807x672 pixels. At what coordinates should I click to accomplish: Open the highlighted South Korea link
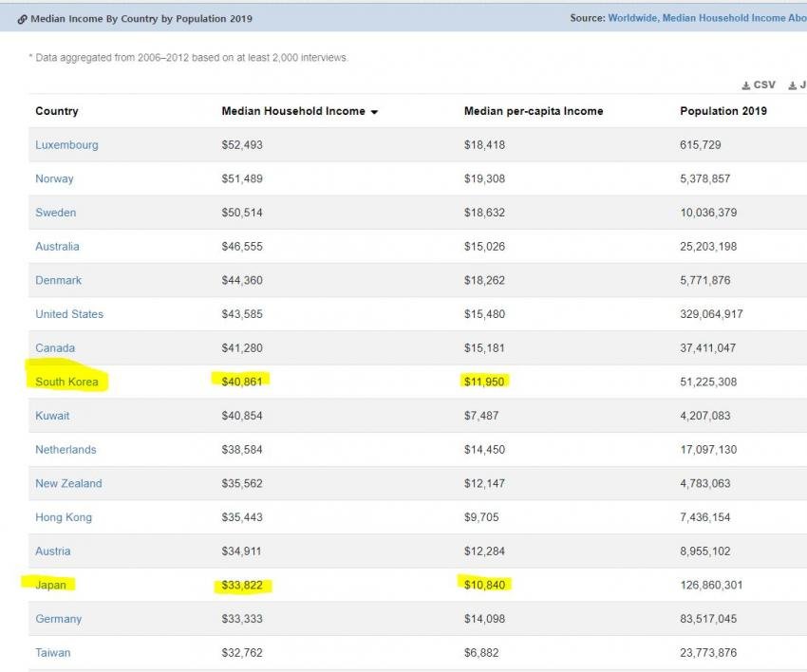pos(66,382)
